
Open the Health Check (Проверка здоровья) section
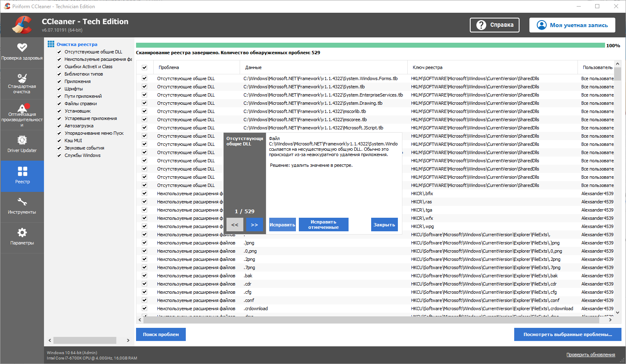[22, 52]
